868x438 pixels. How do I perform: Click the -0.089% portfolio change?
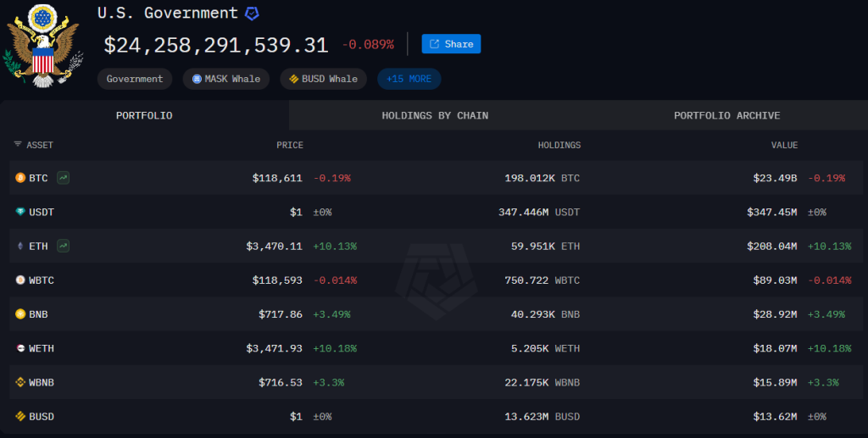click(x=368, y=44)
